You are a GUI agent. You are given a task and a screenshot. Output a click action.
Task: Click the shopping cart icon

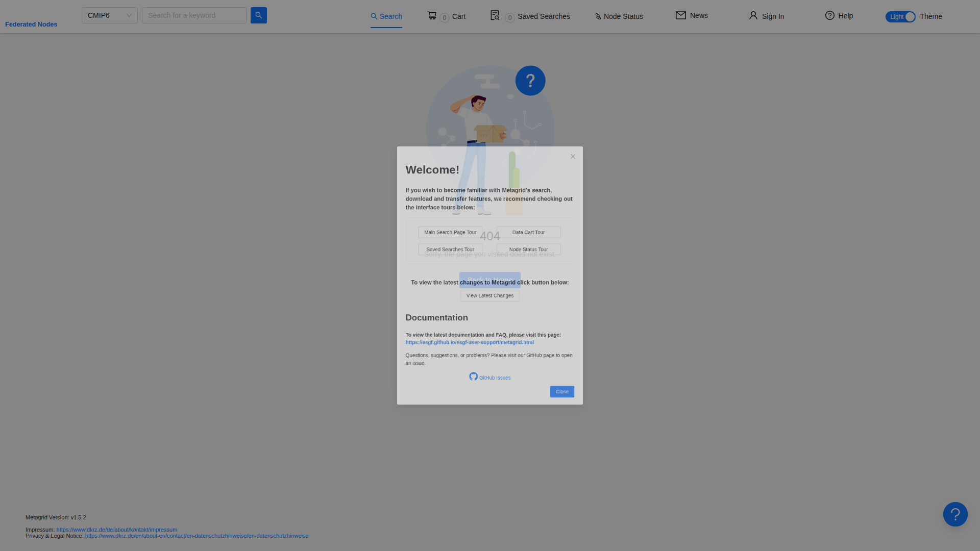click(432, 15)
